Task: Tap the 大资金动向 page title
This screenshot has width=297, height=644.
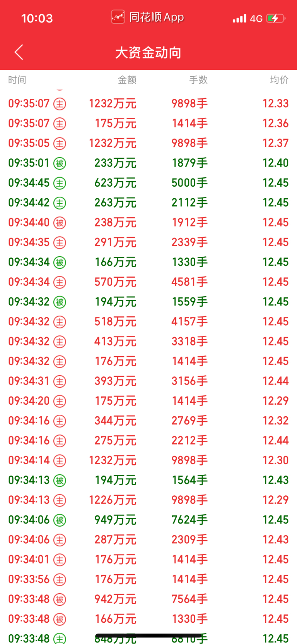Action: (x=148, y=53)
